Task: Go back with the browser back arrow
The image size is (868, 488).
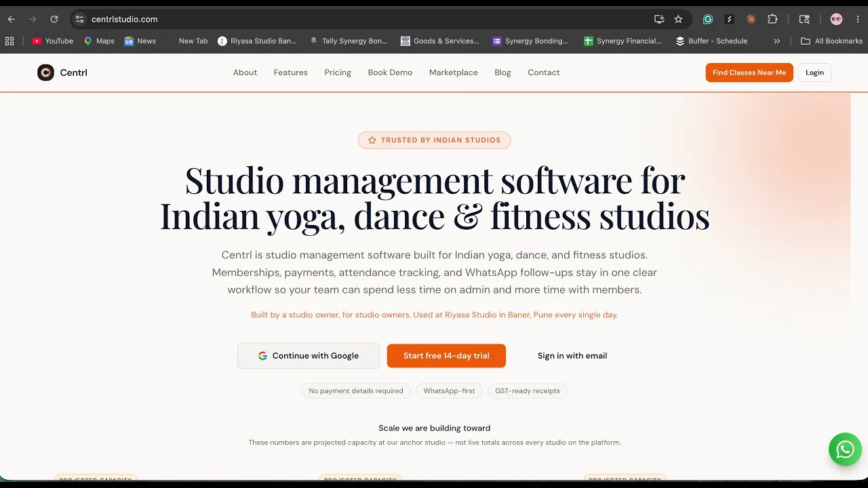Action: pos(11,19)
